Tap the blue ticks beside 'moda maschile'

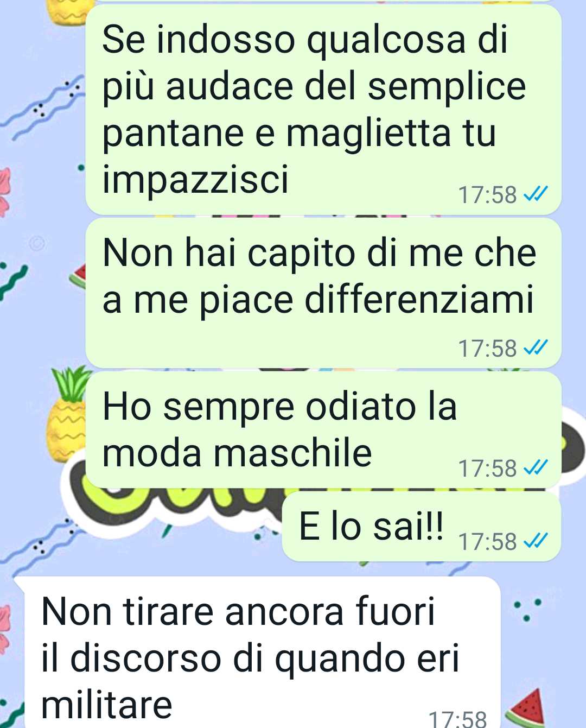535,467
